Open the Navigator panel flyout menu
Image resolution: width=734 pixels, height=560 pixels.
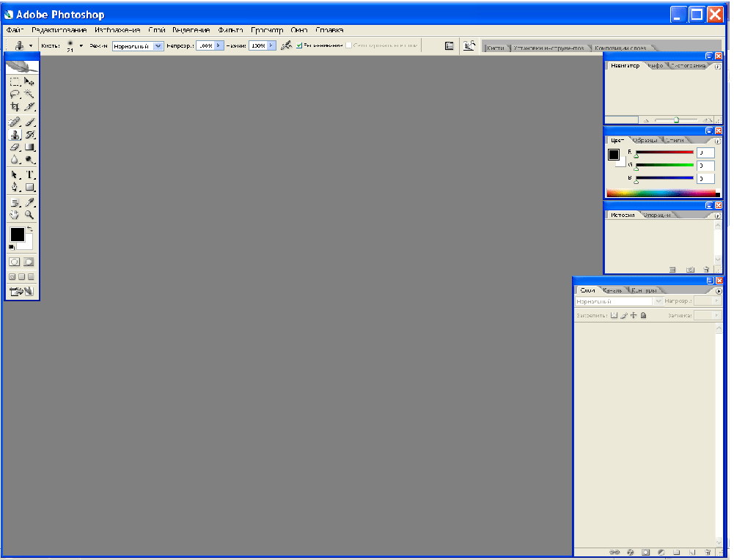tap(718, 67)
